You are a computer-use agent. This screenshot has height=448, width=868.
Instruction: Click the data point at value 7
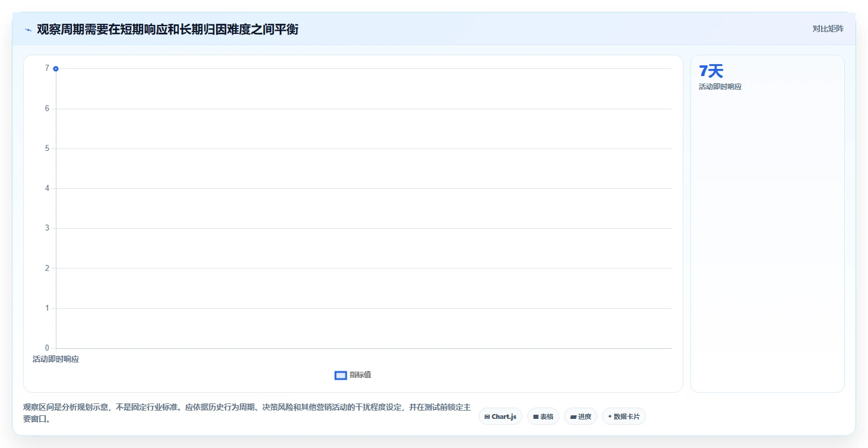[x=56, y=69]
